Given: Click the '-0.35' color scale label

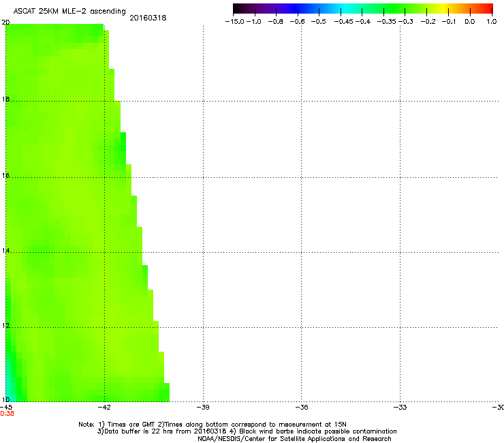Looking at the screenshot, I should 386,22.
